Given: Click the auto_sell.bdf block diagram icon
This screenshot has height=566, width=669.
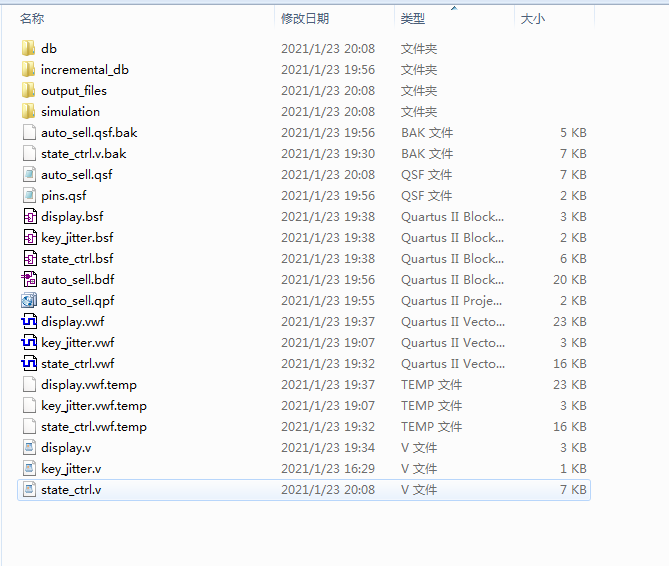Looking at the screenshot, I should (29, 279).
